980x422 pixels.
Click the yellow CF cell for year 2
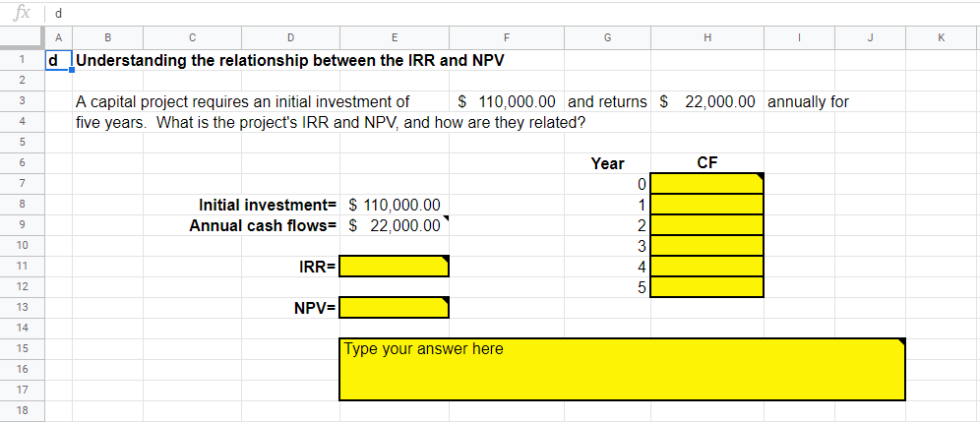(707, 225)
